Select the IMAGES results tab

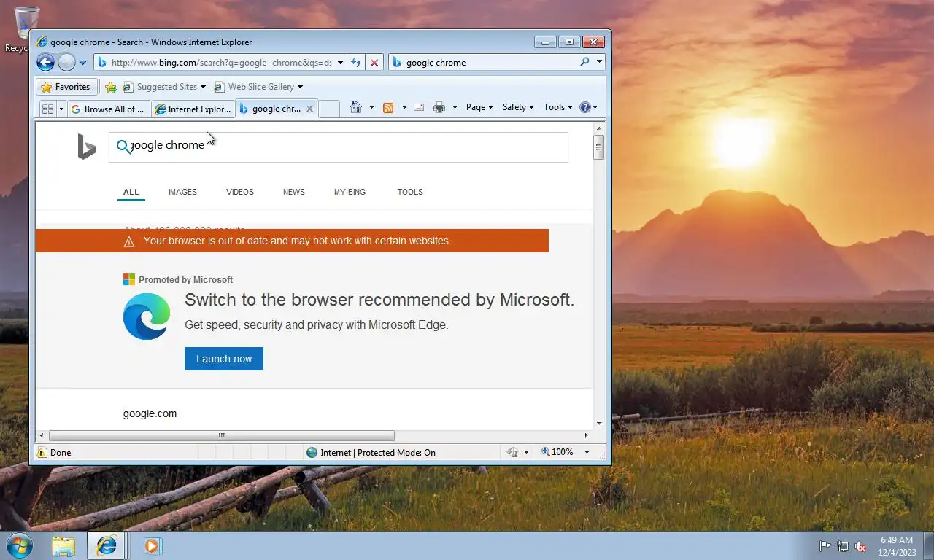coord(182,192)
